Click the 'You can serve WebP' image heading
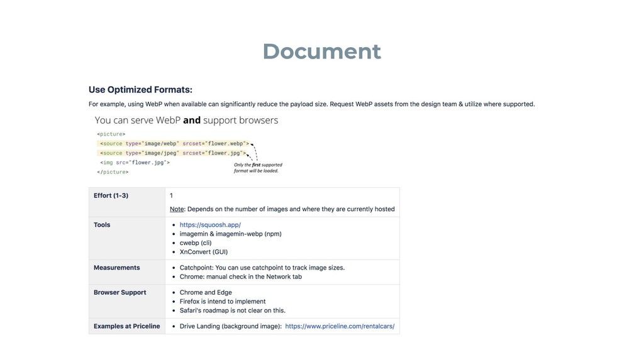 pos(186,120)
